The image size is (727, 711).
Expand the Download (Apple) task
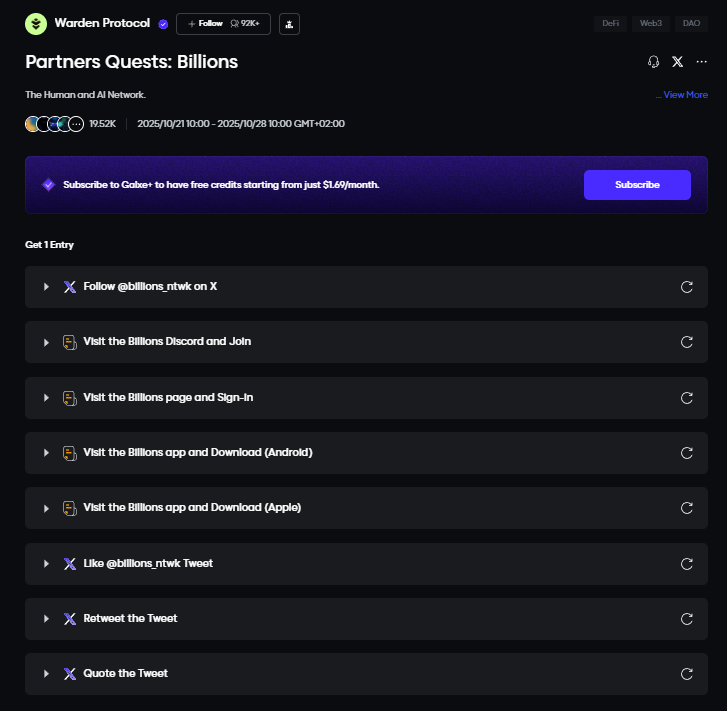pos(46,508)
